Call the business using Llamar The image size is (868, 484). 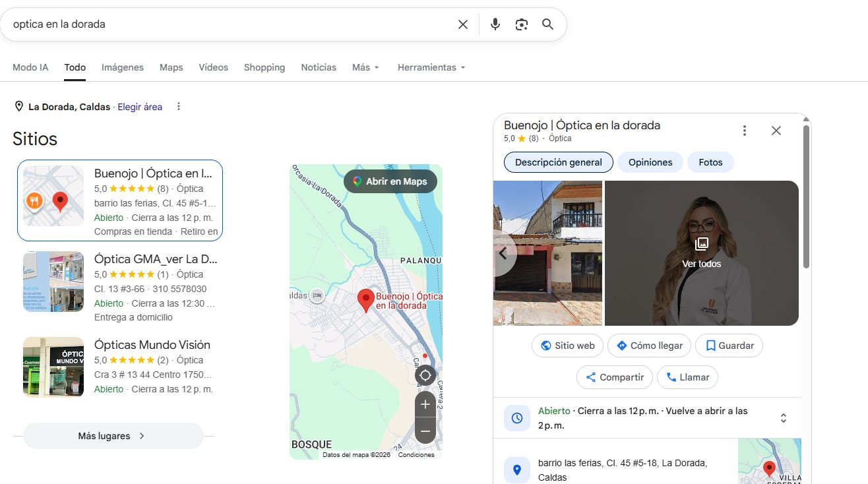[x=688, y=377]
